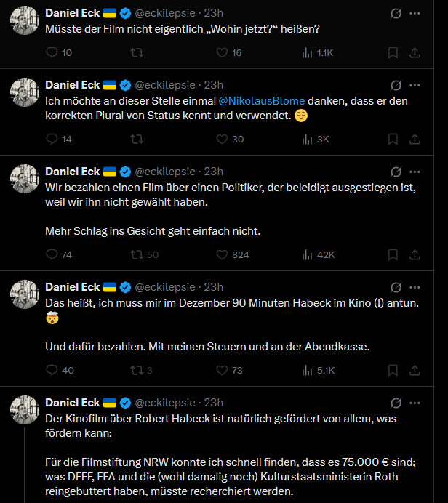The width and height of the screenshot is (448, 503).
Task: Like the "Schlag ins Gesicht" tweet with 824 likes
Action: point(223,254)
